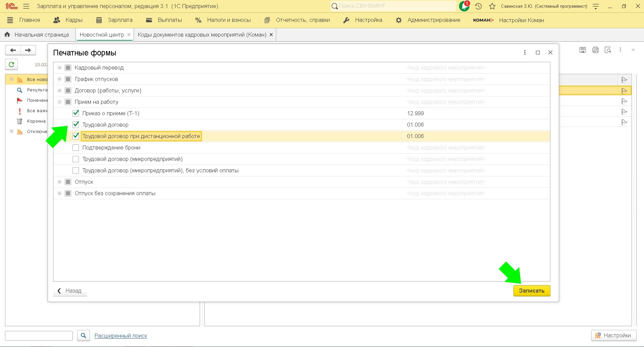Open the Зарплата menu
This screenshot has width=644, height=347.
pos(114,20)
